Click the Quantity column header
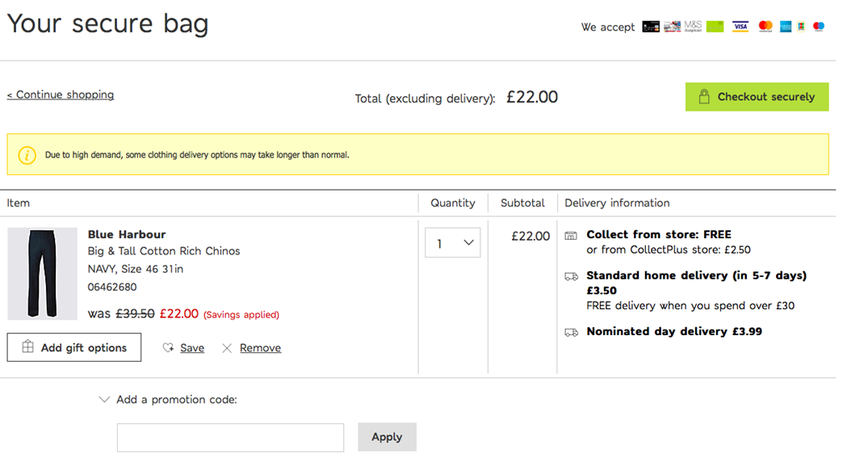Screen dimensions: 868x470 click(453, 204)
